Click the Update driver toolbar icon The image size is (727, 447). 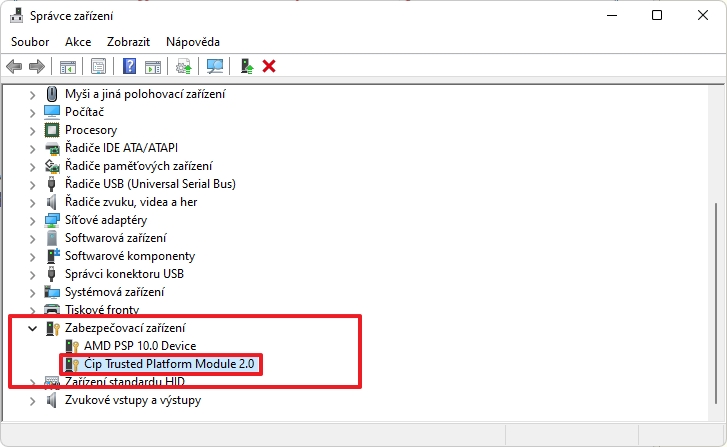184,66
